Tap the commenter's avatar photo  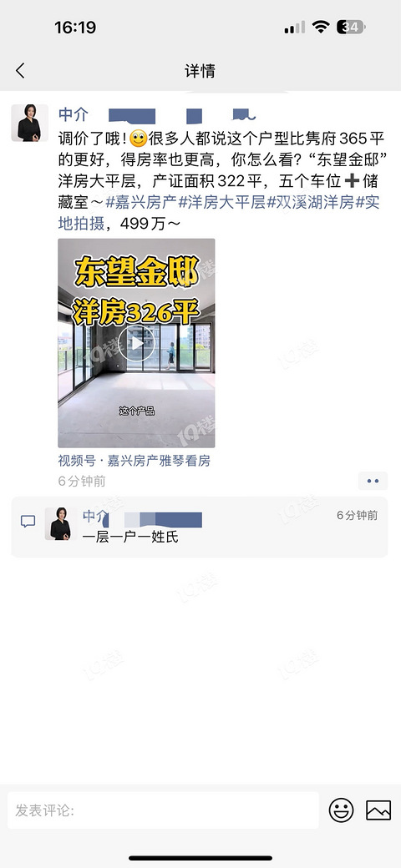click(x=60, y=523)
